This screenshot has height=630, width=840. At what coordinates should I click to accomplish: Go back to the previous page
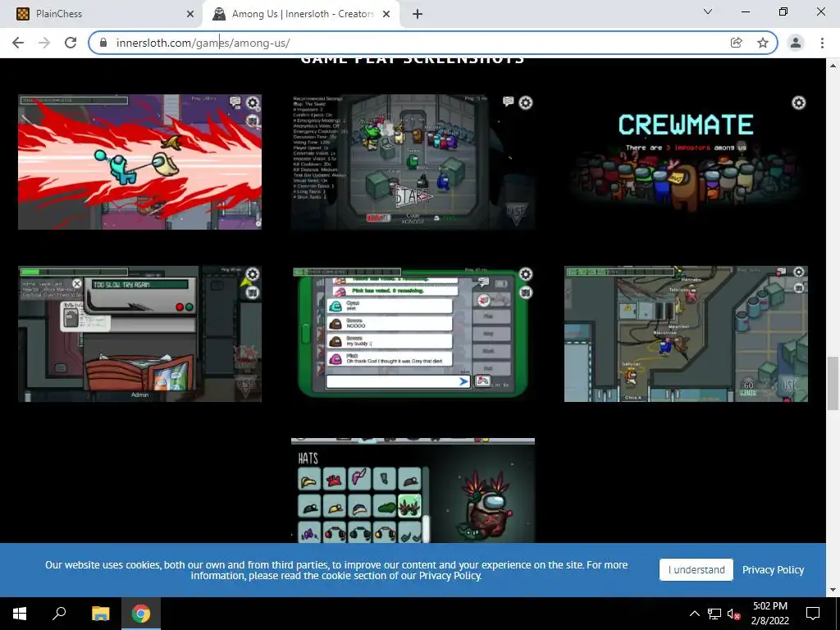[18, 43]
